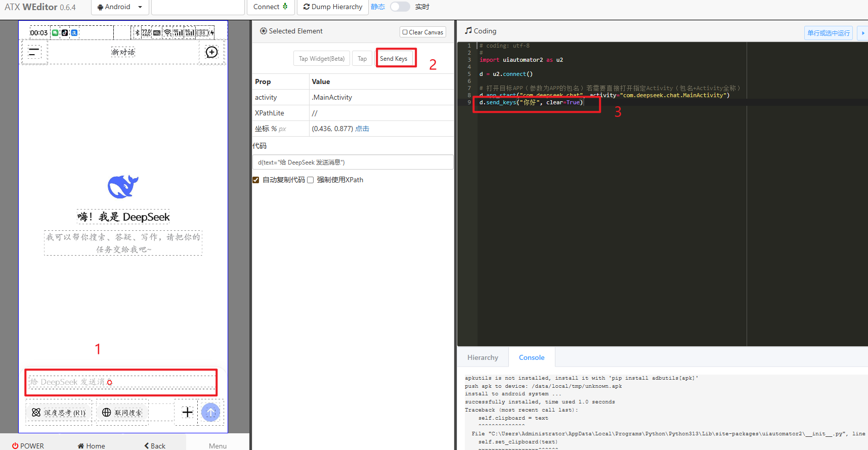The image size is (868, 450).
Task: Tap the 联网搜索 button
Action: click(x=122, y=413)
